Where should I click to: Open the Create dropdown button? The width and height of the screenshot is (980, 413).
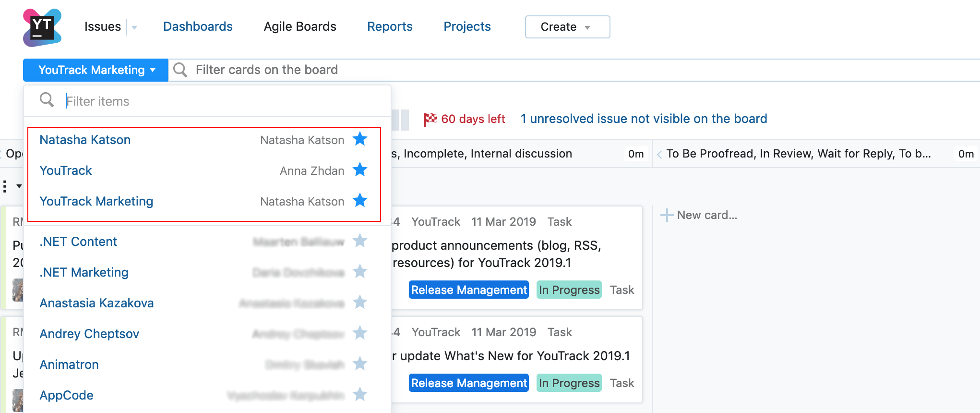[x=567, y=27]
